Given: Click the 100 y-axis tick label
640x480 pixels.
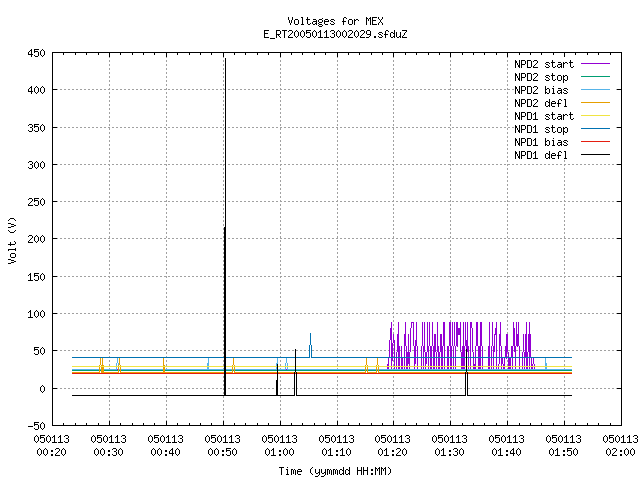Looking at the screenshot, I should (x=36, y=314).
